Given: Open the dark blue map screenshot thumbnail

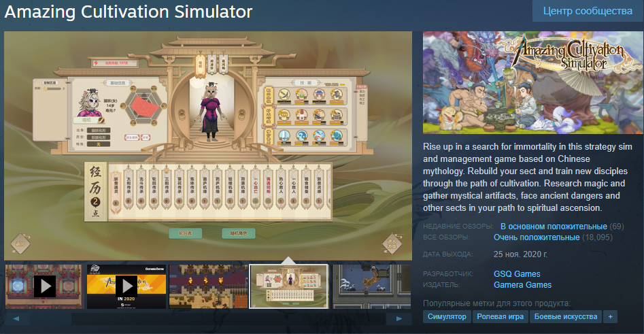Looking at the screenshot, I should 371,286.
